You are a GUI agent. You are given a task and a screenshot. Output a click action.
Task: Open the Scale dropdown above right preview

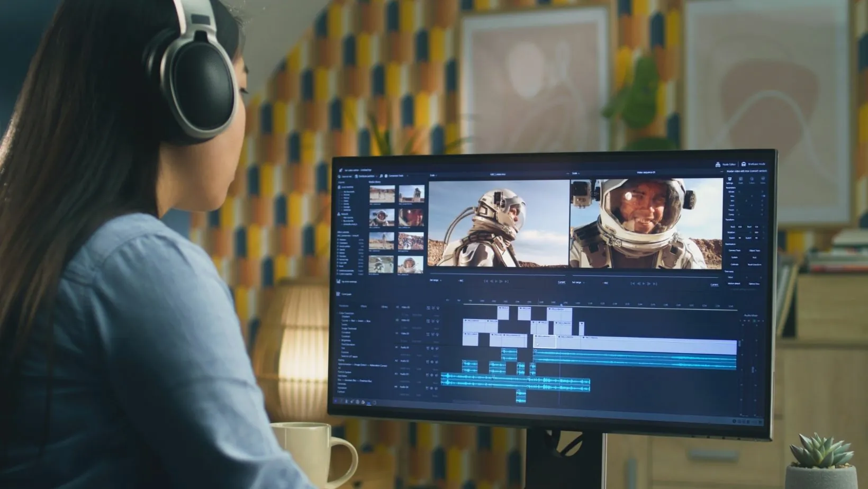point(576,173)
